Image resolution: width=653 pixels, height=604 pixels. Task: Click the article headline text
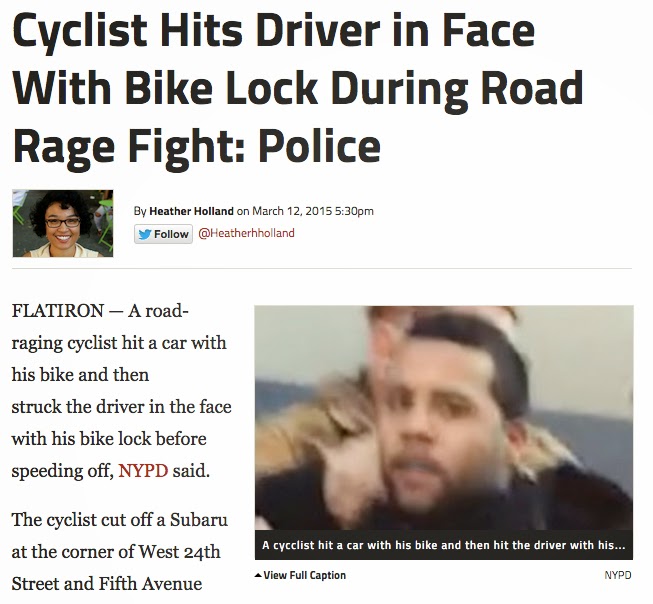click(298, 88)
